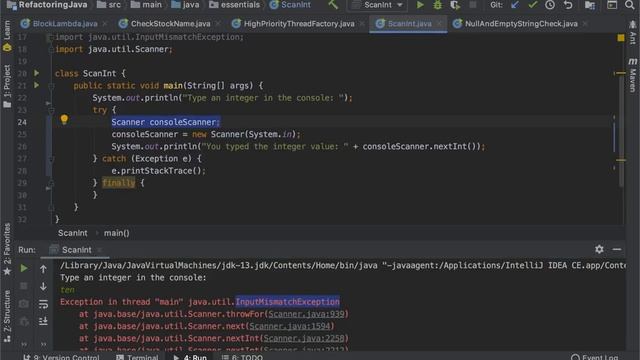
Task: Click run gutter icon beside class ScanInt
Action: (x=36, y=73)
